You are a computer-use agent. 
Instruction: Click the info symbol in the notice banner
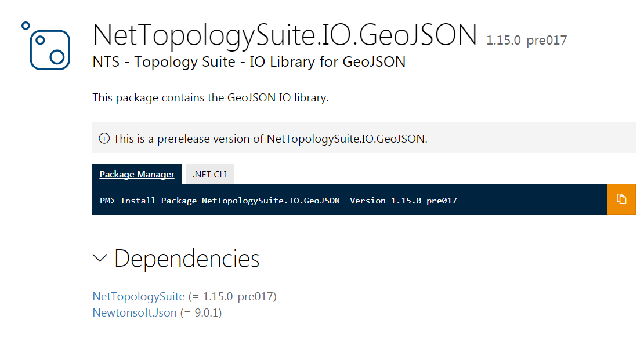pos(105,138)
